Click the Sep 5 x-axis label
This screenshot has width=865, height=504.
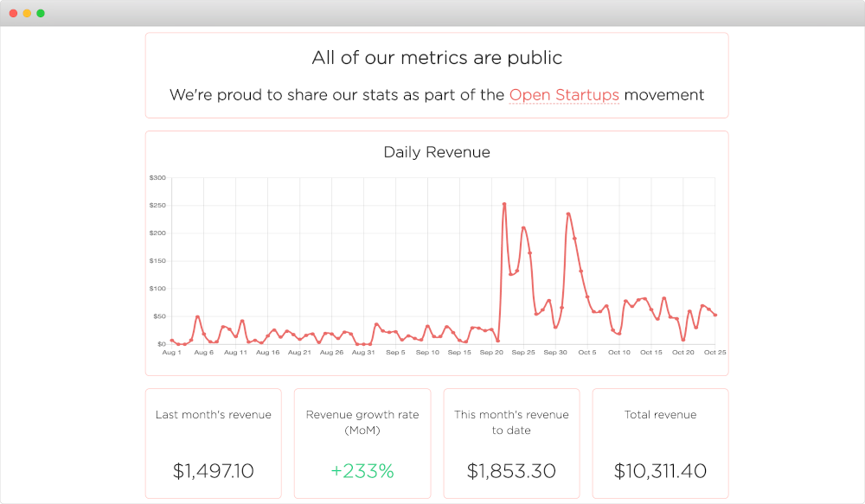pyautogui.click(x=395, y=353)
